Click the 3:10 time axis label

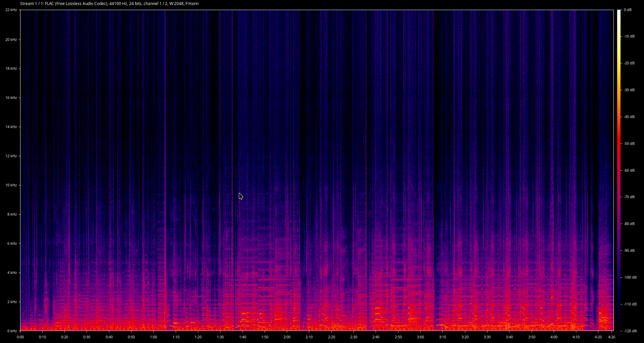coord(443,337)
